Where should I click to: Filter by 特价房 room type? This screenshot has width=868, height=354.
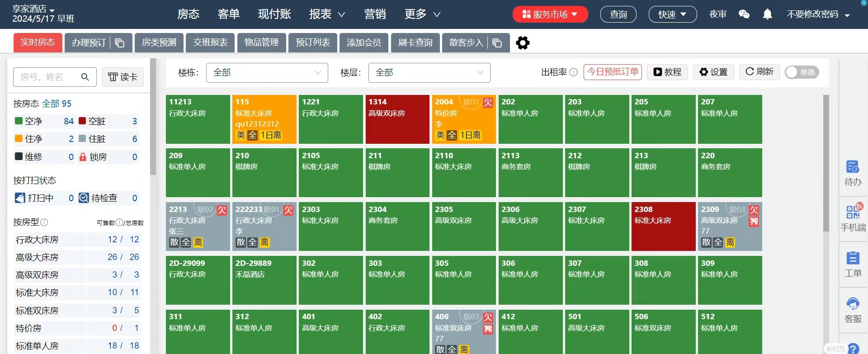pyautogui.click(x=77, y=328)
